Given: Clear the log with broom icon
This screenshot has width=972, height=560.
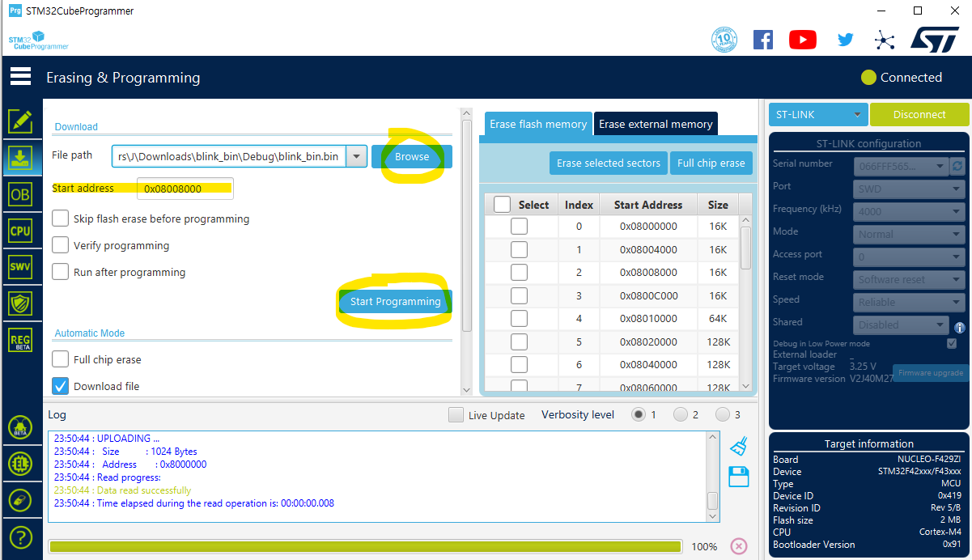Looking at the screenshot, I should click(739, 446).
